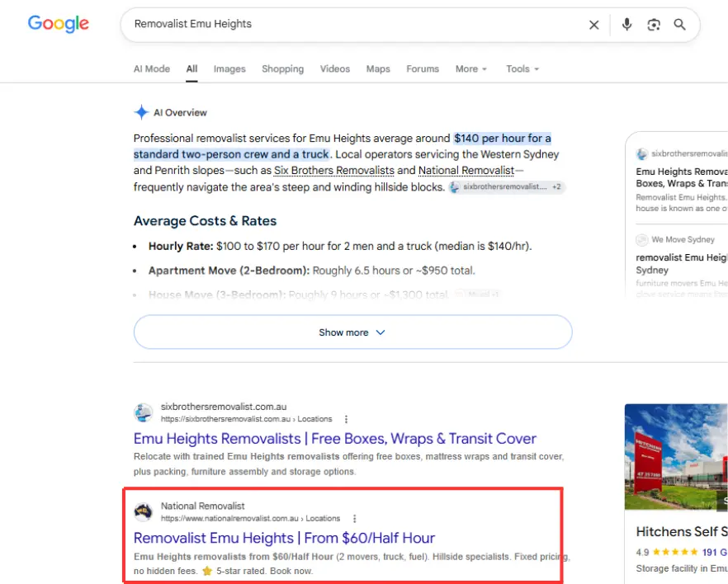Expand the More dropdown
The width and height of the screenshot is (728, 584).
coord(471,68)
